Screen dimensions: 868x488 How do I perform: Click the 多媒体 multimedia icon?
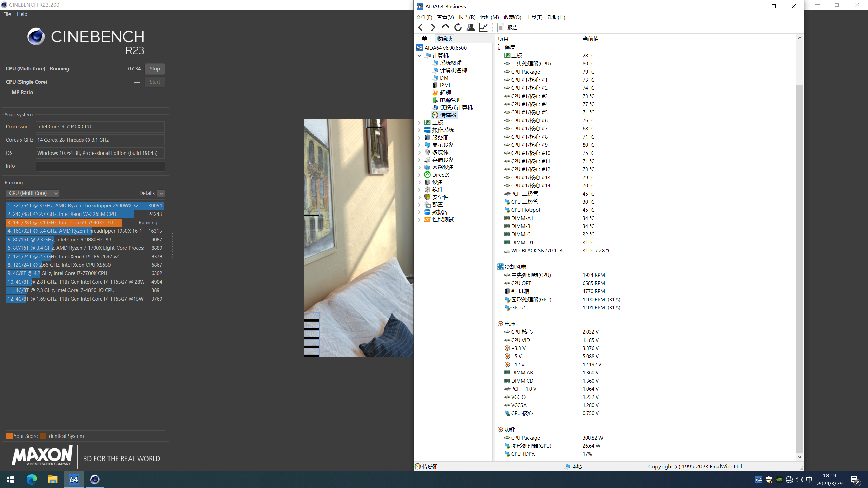coord(427,152)
